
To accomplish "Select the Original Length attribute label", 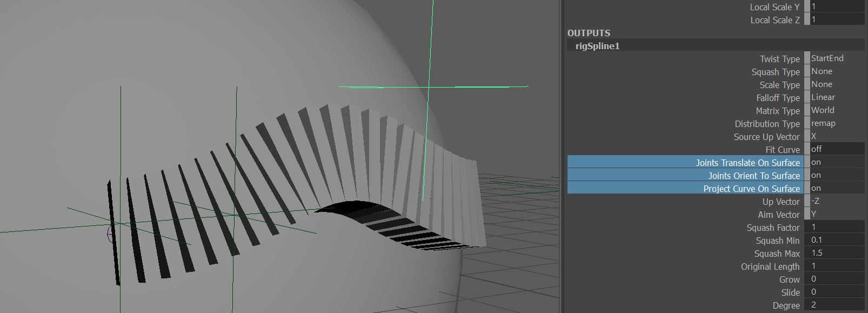I will (x=770, y=267).
